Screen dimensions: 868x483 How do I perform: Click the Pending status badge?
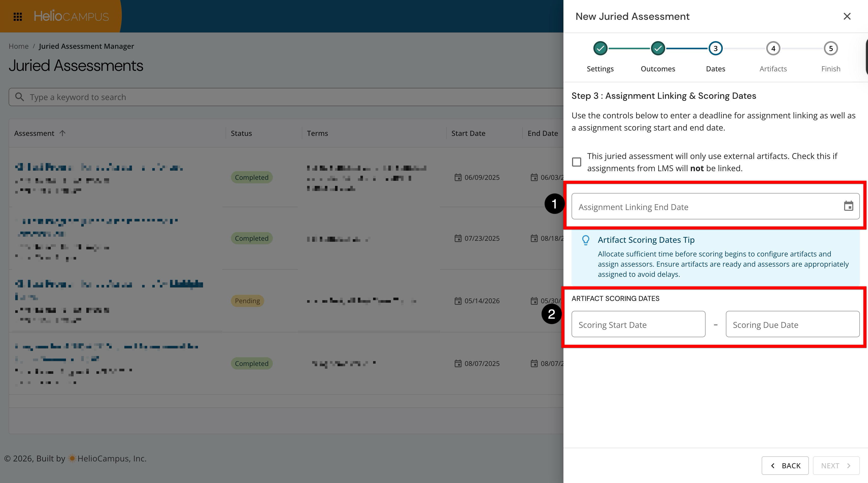pyautogui.click(x=247, y=301)
